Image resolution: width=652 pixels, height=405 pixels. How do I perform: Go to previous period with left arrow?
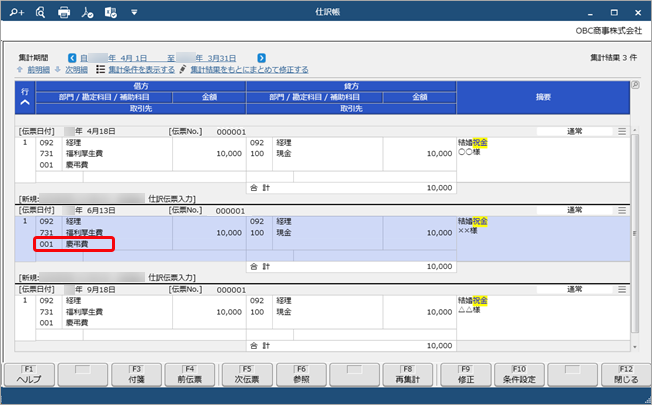click(72, 58)
